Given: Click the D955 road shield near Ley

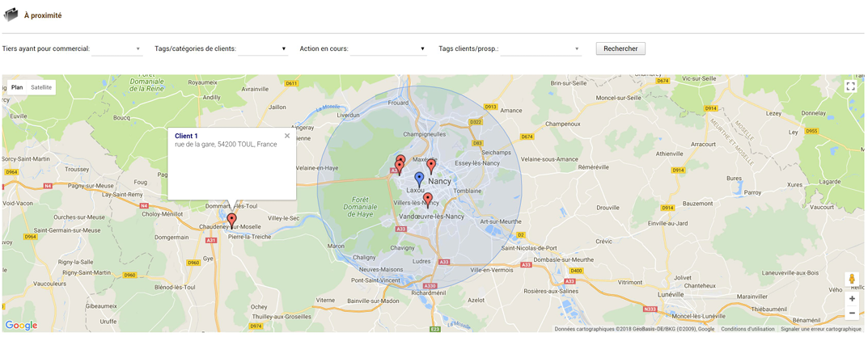Looking at the screenshot, I should (811, 131).
